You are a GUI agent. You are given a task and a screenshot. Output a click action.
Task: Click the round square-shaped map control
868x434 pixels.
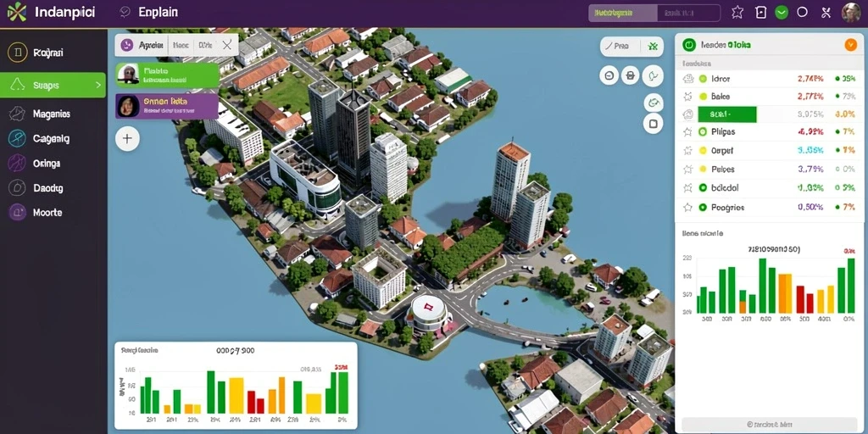(x=654, y=124)
